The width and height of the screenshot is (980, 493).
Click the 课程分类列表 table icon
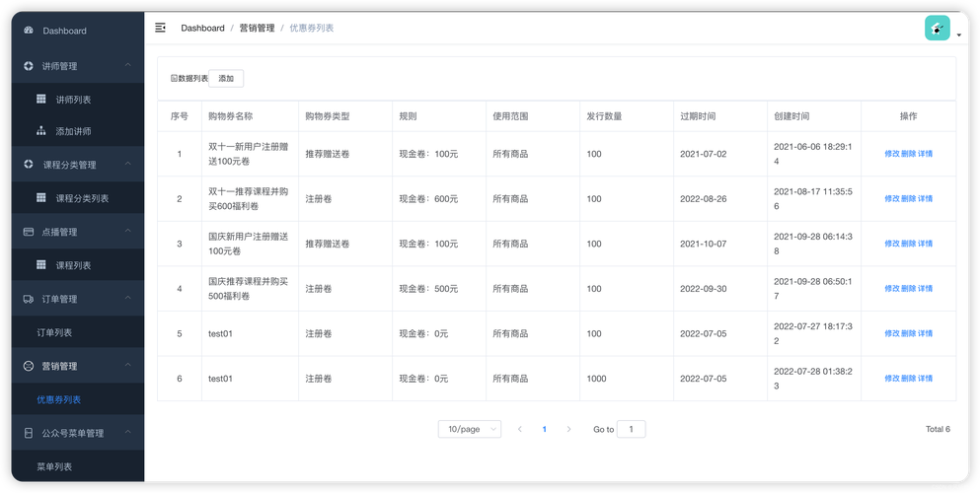(41, 198)
